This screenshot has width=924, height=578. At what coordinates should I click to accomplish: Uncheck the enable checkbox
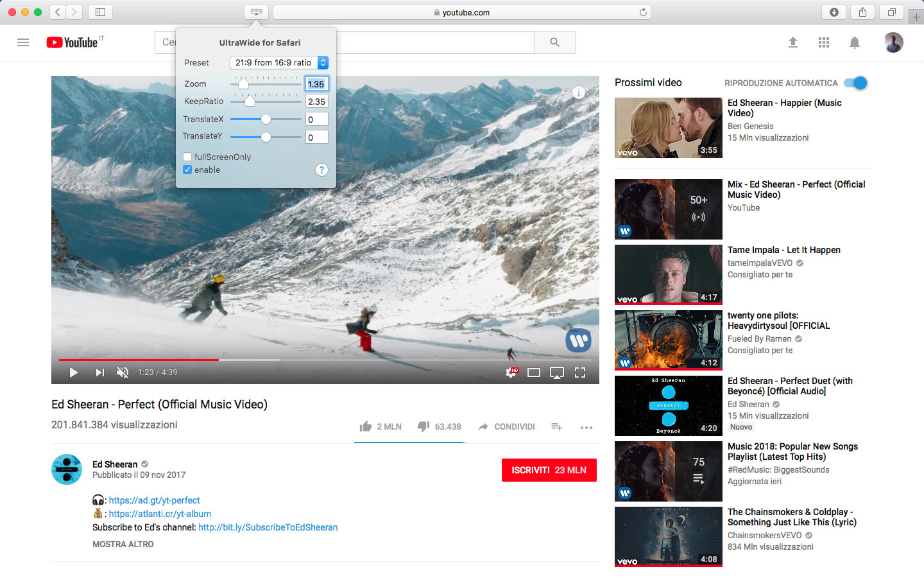[187, 170]
